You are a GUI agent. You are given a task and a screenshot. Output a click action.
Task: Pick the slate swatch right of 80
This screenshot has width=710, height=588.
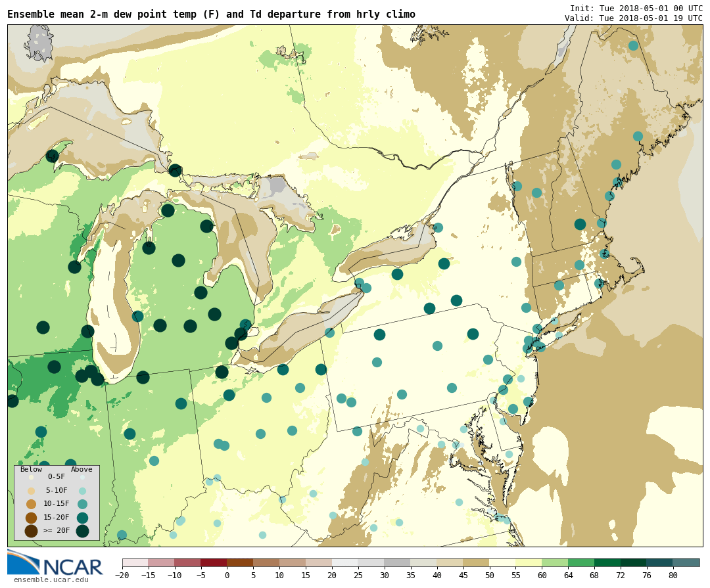point(686,562)
